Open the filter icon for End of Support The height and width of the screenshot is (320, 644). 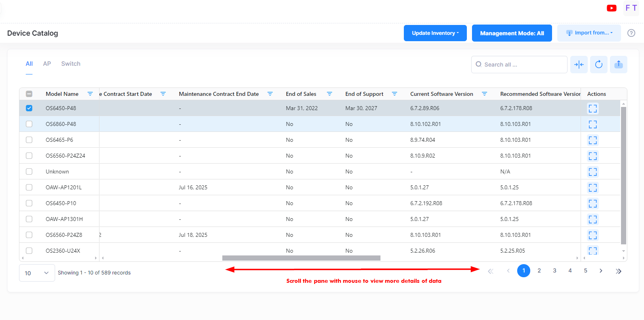pyautogui.click(x=394, y=94)
